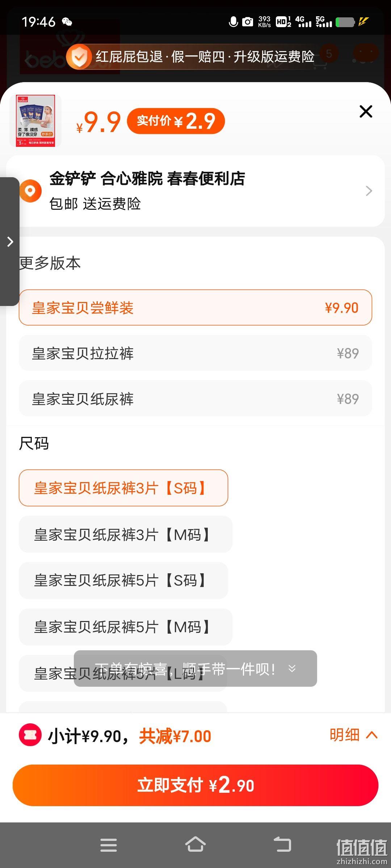The image size is (391, 868).
Task: Select 皇家宝贝尝鲜装 version option
Action: click(x=195, y=307)
